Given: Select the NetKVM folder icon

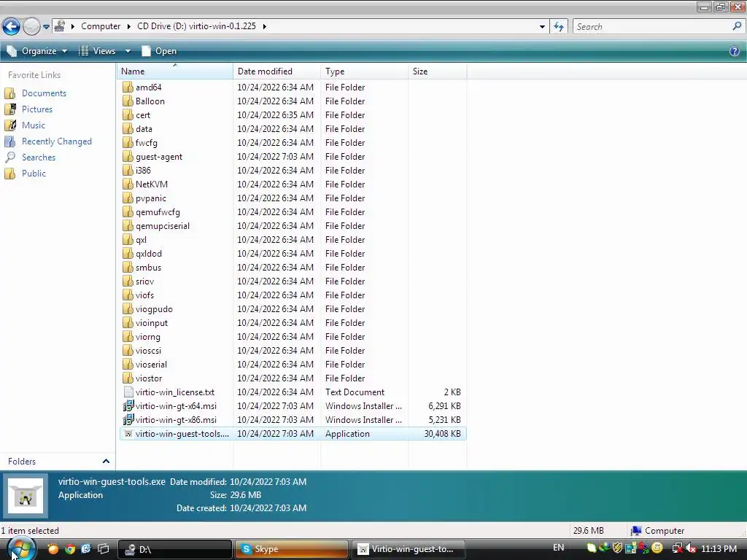Looking at the screenshot, I should [x=128, y=184].
